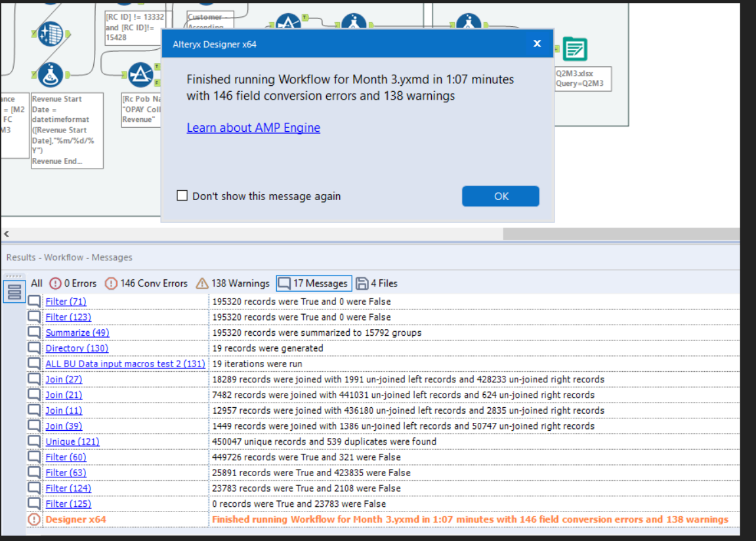The width and height of the screenshot is (756, 541).
Task: Click the messages layout icon left of results
Action: [x=14, y=292]
